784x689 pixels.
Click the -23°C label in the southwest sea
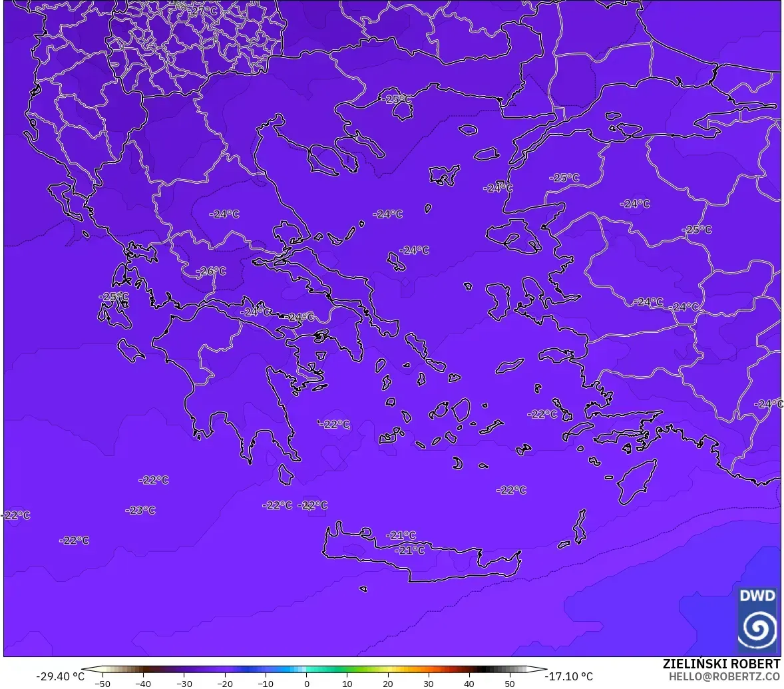click(x=140, y=510)
